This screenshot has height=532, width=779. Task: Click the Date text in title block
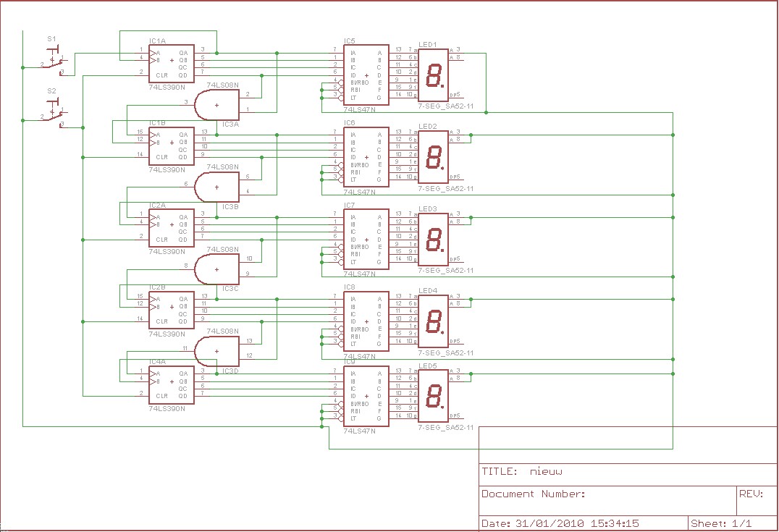click(x=560, y=523)
